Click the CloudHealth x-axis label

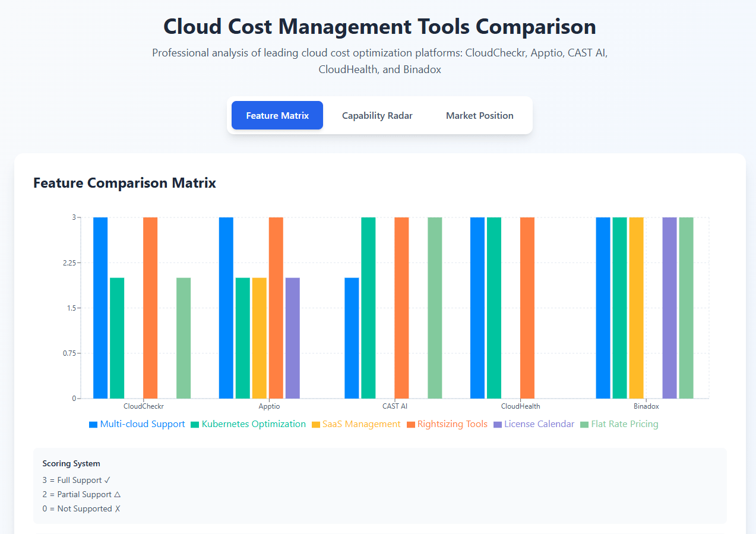point(521,406)
